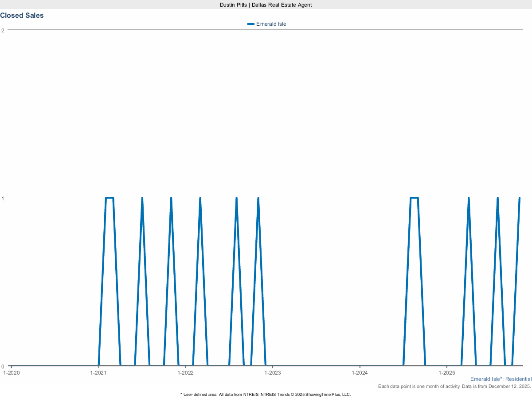This screenshot has height=399, width=532.
Task: Click the Dustin Pitts header title text
Action: [266, 4]
